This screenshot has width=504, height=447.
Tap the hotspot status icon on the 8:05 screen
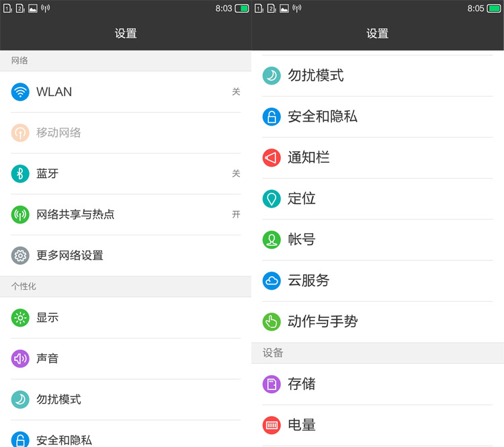tap(296, 8)
